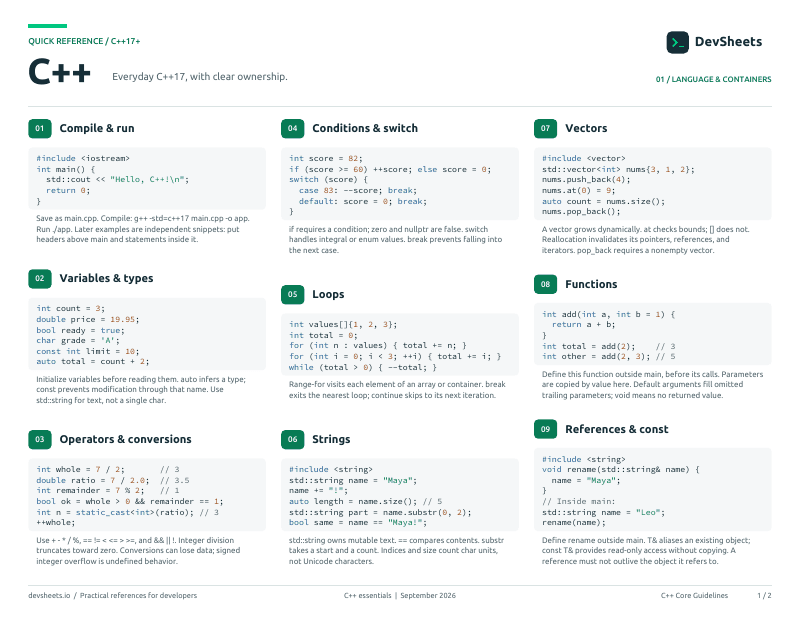The image size is (800, 619).
Task: Click the 'auto total = count + 2;' line
Action: [93, 361]
